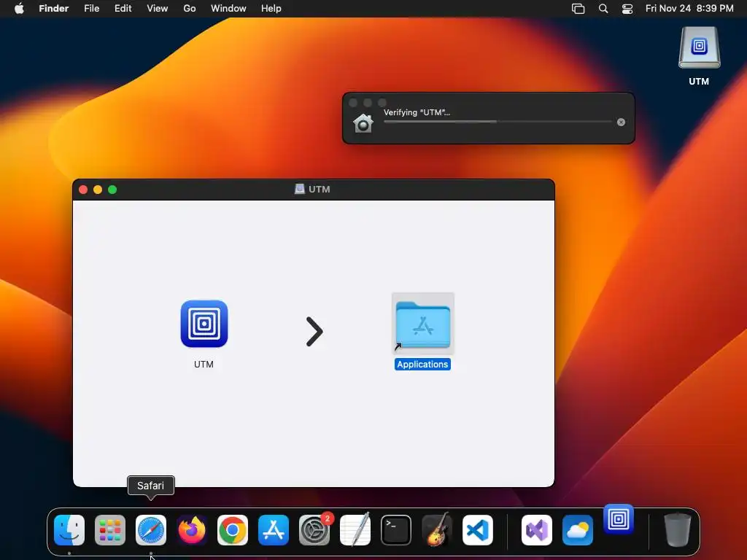Click the Stage Manager icon in menu bar

point(578,9)
